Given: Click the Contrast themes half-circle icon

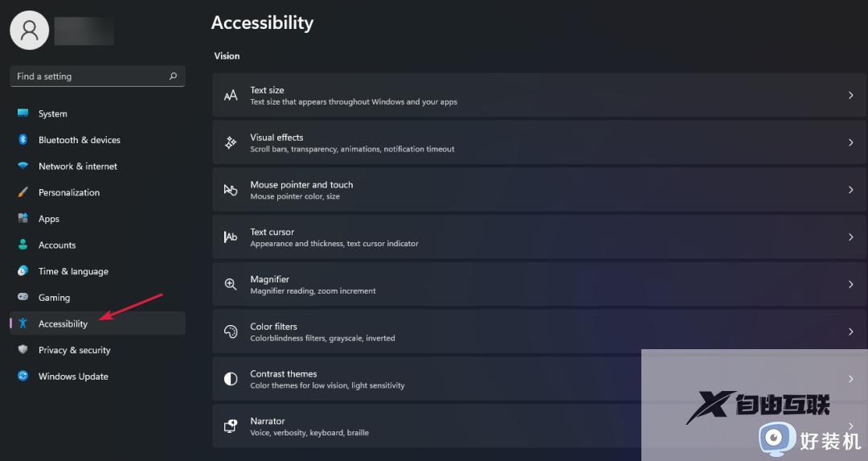Looking at the screenshot, I should tap(231, 379).
